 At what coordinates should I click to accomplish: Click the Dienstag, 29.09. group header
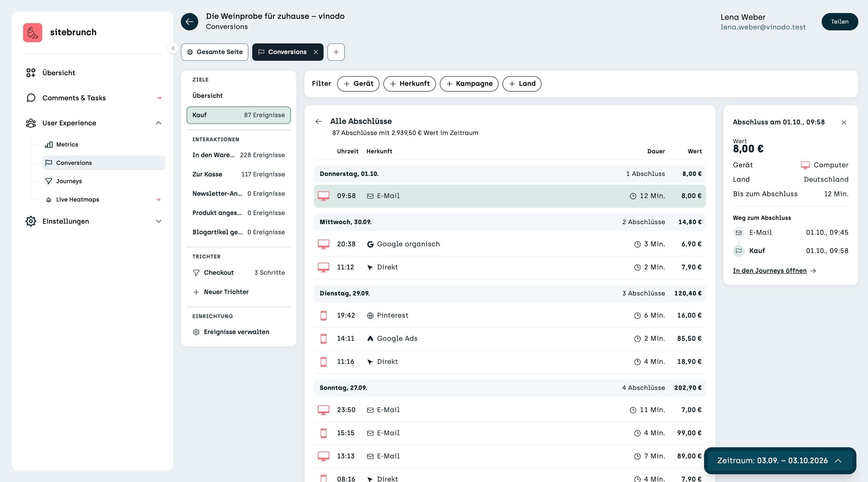(509, 293)
